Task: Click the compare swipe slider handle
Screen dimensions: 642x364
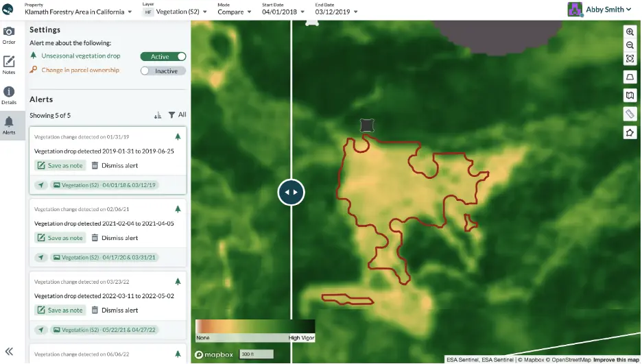Action: coord(291,192)
